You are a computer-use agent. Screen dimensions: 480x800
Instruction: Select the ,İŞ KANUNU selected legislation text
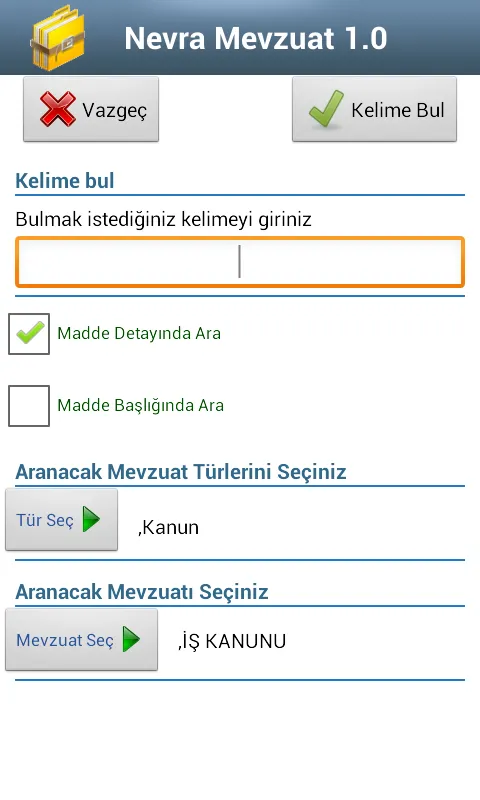[232, 641]
